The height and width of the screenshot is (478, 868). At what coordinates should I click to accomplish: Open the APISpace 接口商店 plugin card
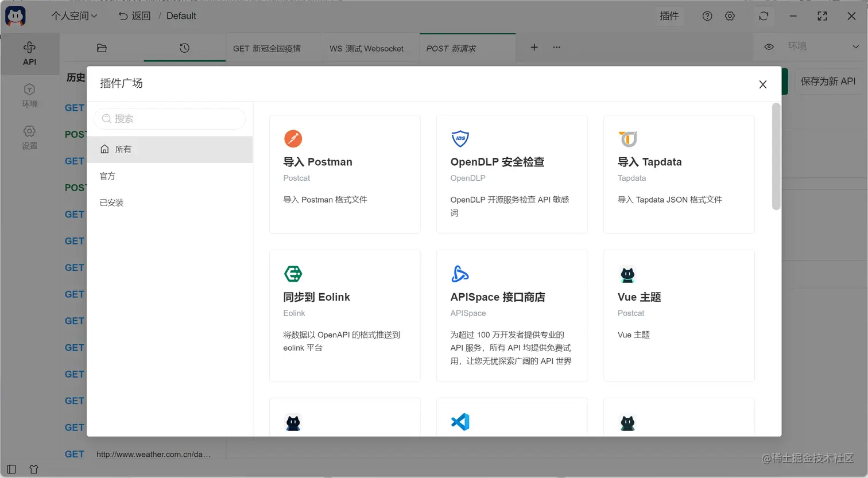click(x=511, y=316)
